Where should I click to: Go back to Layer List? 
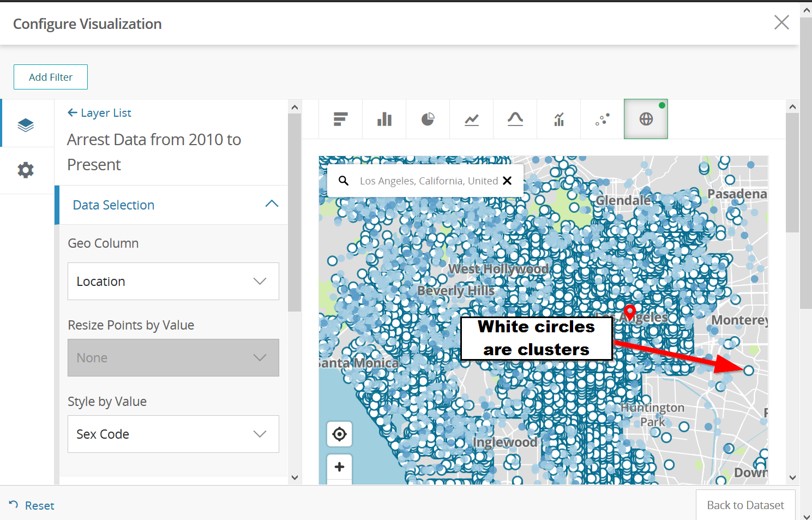[99, 113]
